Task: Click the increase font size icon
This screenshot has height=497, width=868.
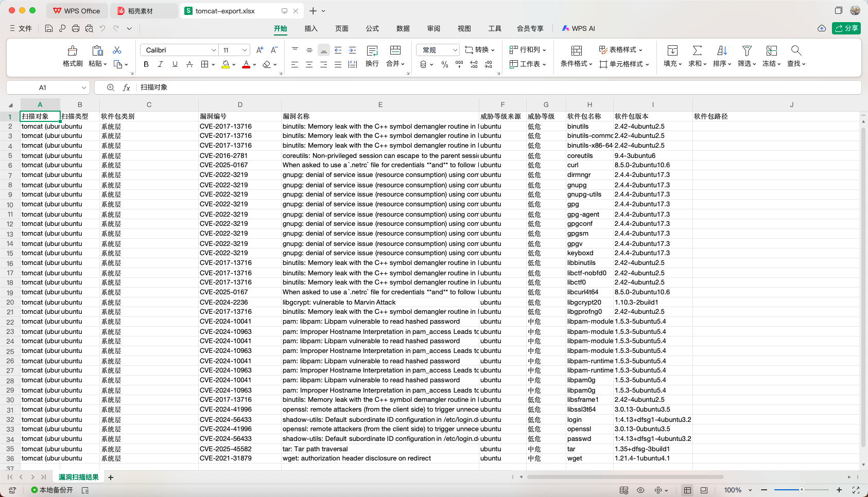Action: click(x=259, y=50)
